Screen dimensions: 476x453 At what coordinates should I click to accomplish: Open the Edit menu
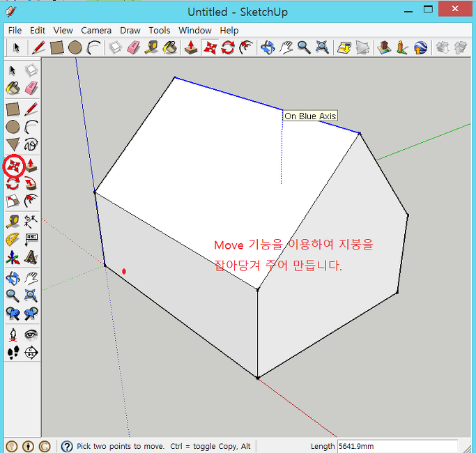click(38, 31)
